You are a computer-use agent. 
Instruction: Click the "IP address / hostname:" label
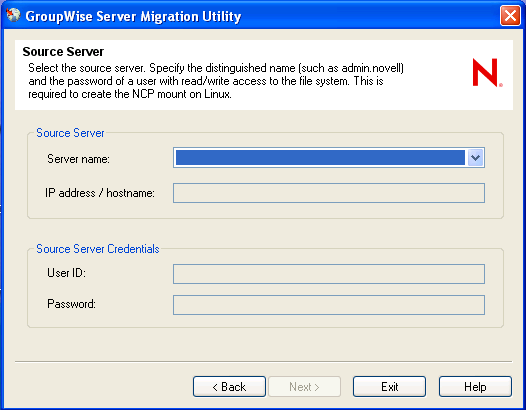[x=100, y=193]
